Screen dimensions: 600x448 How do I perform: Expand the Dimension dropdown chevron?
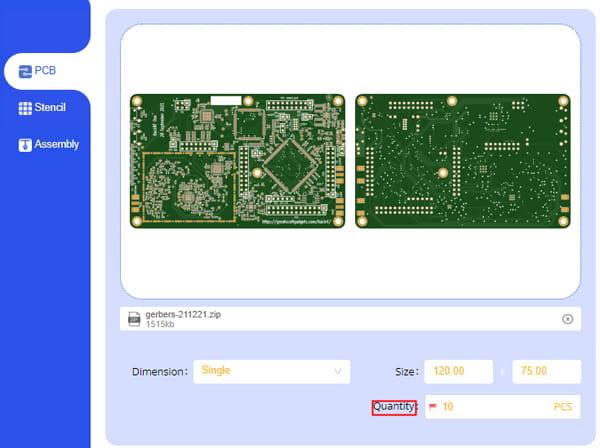click(338, 371)
